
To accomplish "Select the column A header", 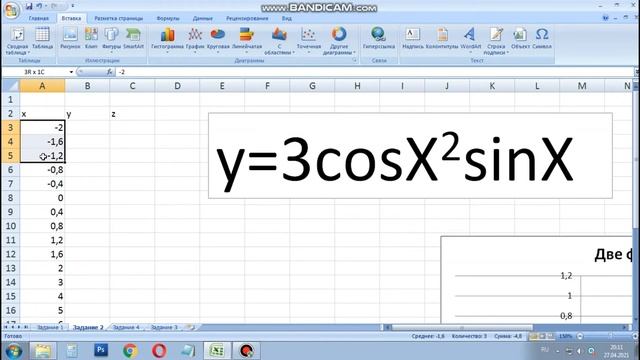I will click(42, 86).
